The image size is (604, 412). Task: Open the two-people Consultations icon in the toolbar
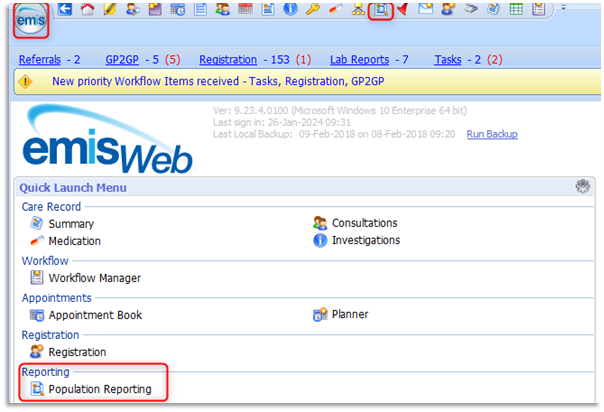tap(223, 9)
